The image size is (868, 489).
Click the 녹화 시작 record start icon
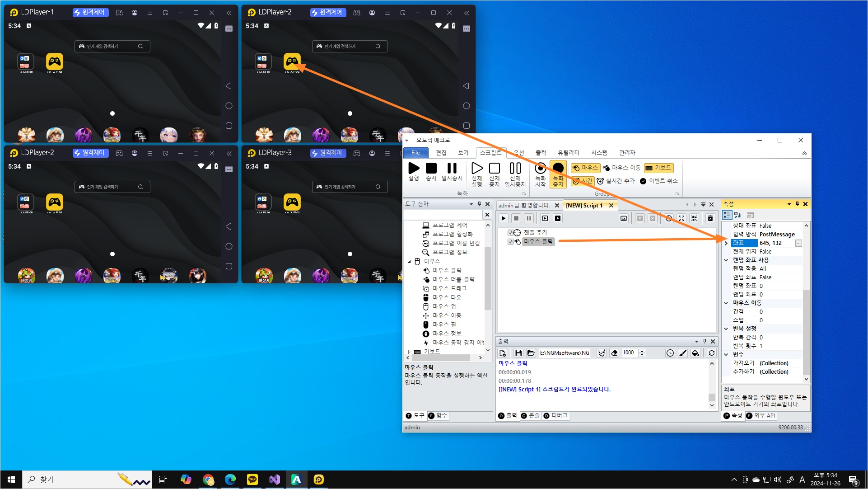coord(540,168)
